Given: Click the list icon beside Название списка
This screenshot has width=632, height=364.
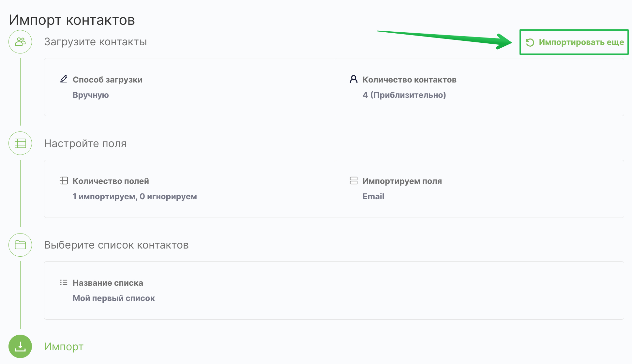Looking at the screenshot, I should coord(64,282).
